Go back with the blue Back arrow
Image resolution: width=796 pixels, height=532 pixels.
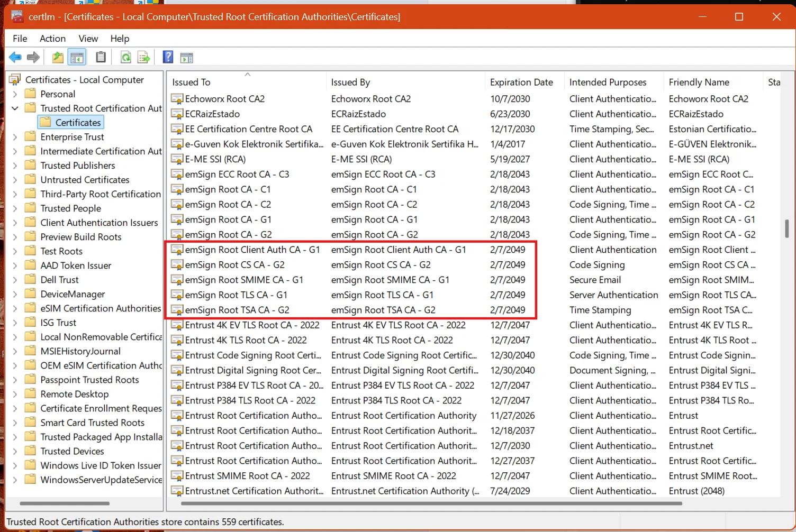[15, 57]
